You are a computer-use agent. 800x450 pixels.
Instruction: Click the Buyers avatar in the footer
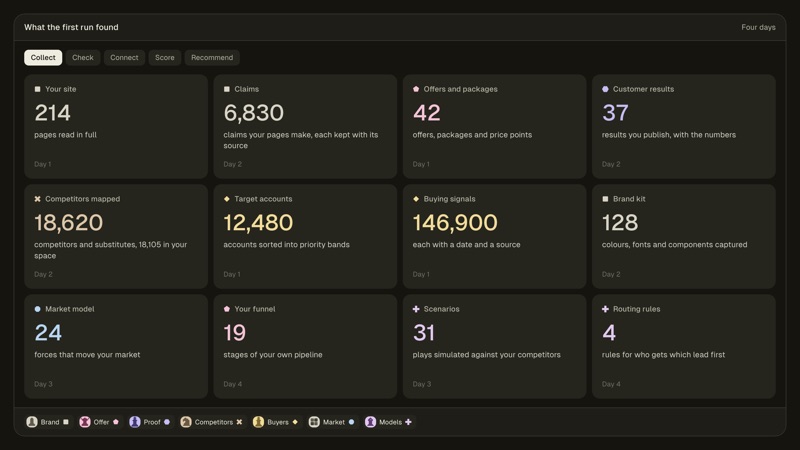tap(258, 422)
